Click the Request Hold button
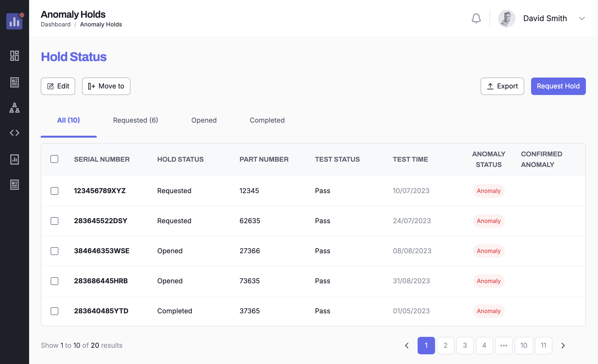598x364 pixels. (x=558, y=86)
